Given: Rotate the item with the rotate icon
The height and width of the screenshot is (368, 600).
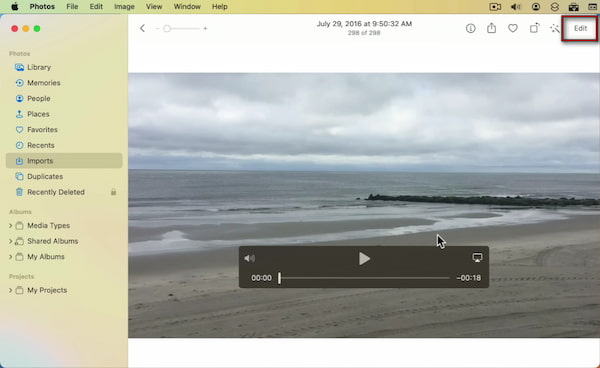Looking at the screenshot, I should pyautogui.click(x=534, y=28).
